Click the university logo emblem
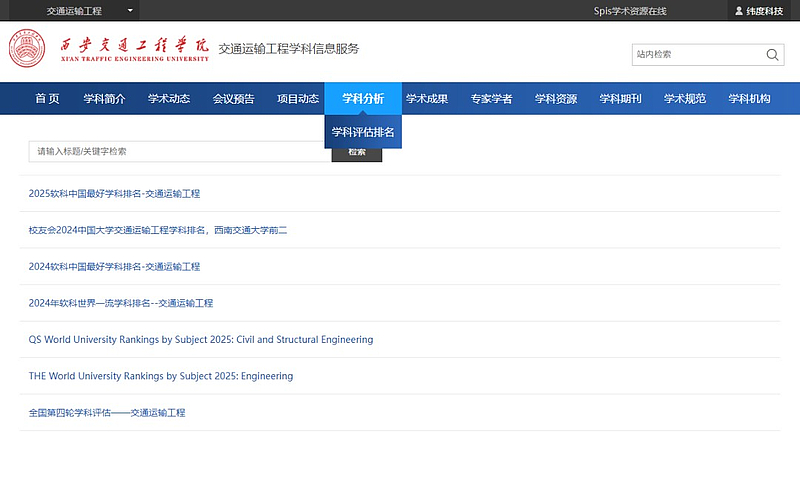 point(27,50)
